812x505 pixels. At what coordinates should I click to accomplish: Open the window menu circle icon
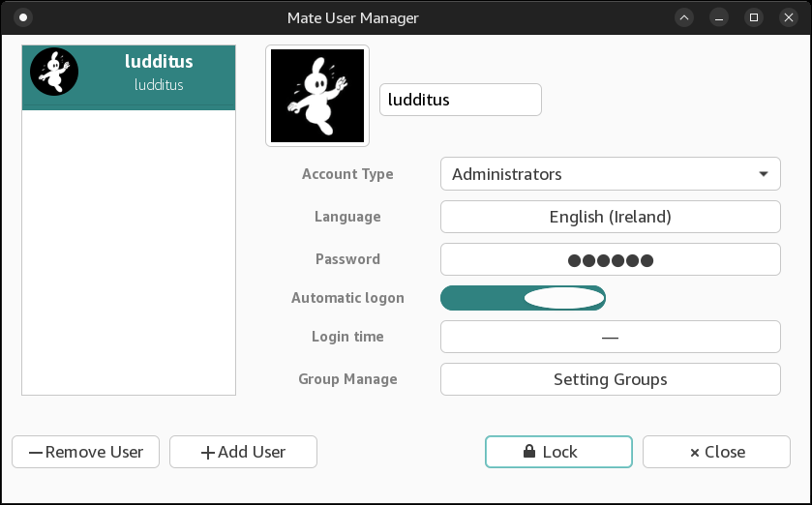pos(24,17)
